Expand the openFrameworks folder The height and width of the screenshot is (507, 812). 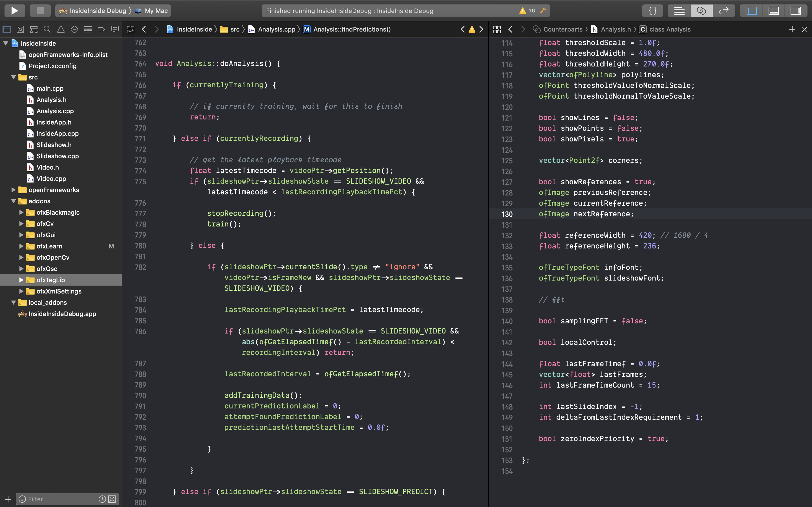click(14, 190)
